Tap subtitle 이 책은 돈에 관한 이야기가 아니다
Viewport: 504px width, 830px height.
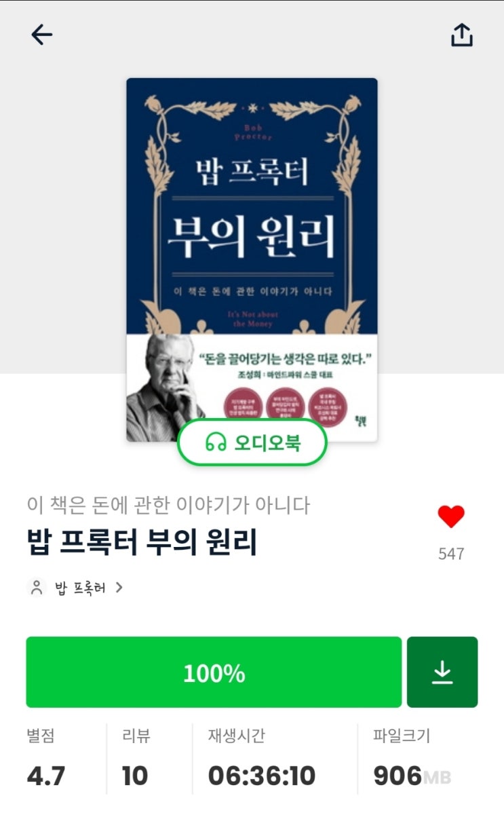(x=168, y=505)
